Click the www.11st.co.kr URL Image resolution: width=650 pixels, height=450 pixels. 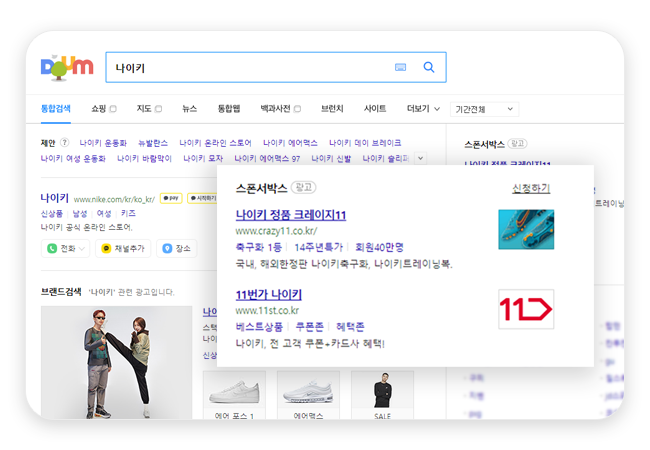267,311
